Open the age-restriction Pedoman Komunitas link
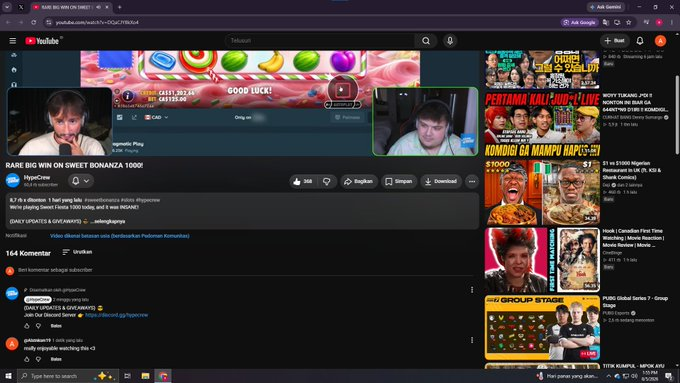This screenshot has width=680, height=383. click(120, 236)
